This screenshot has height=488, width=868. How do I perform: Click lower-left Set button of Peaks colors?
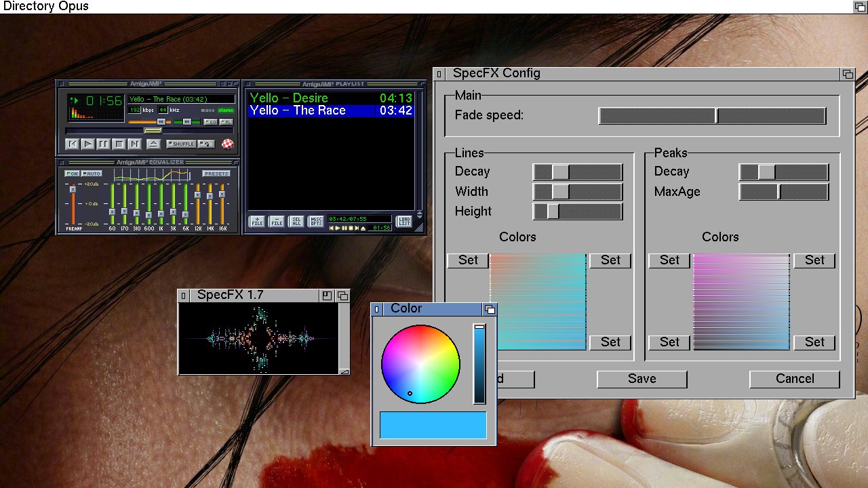[669, 342]
